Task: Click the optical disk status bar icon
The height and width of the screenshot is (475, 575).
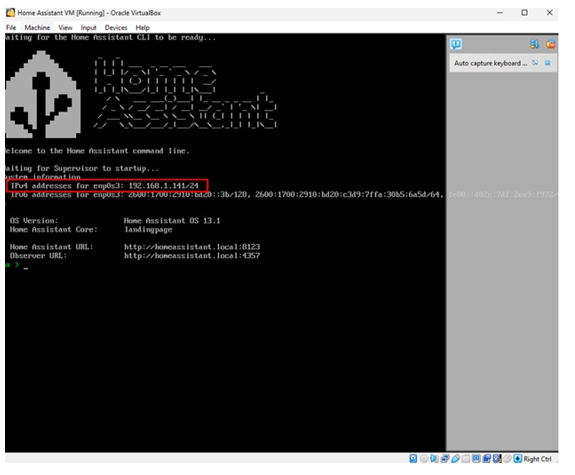Action: tap(424, 458)
